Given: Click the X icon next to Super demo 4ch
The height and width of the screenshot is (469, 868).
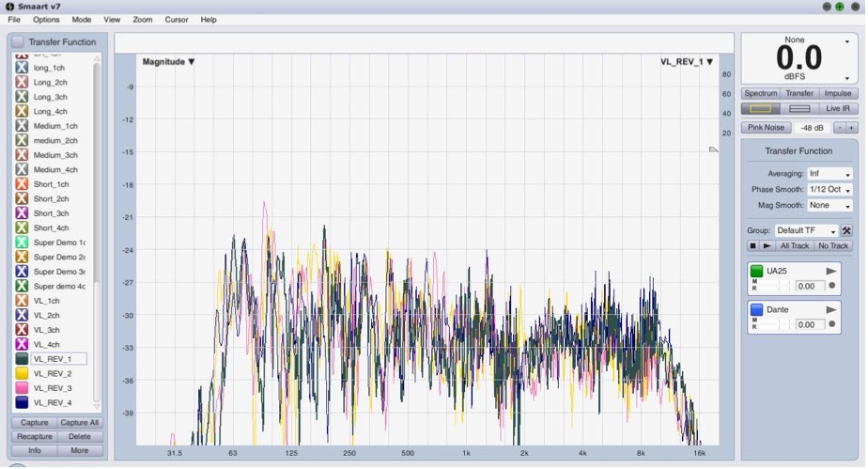Looking at the screenshot, I should click(x=22, y=286).
